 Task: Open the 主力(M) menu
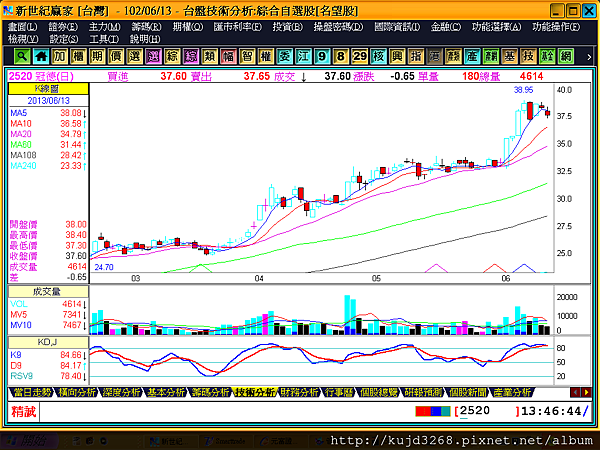point(104,27)
